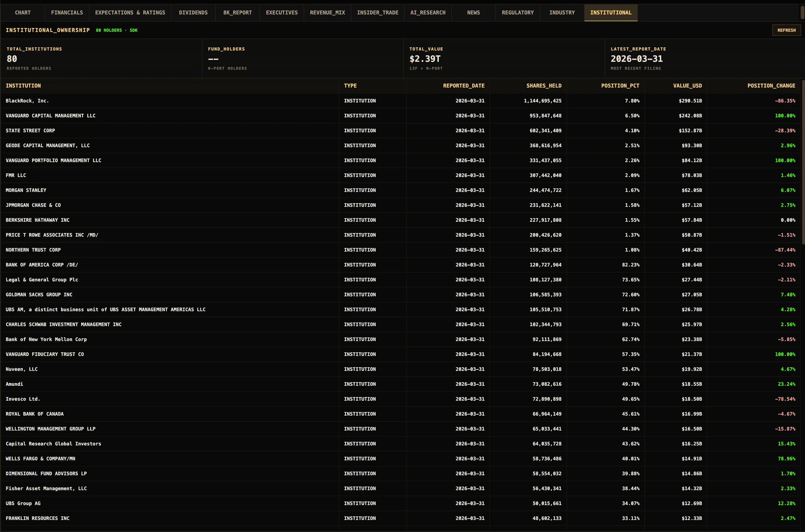
Task: Select BERKSHIRE HATHAWAY INC row
Action: 401,220
